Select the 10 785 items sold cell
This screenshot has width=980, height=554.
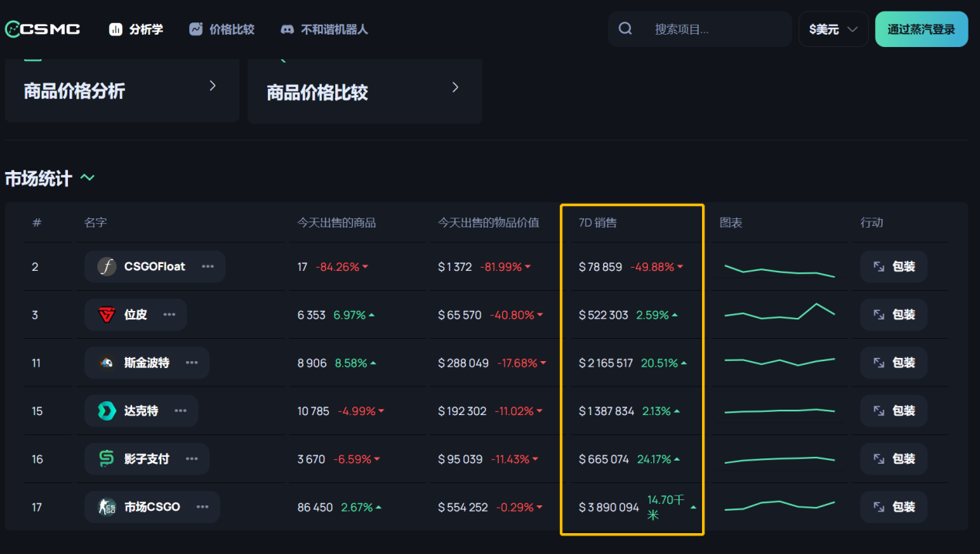tap(314, 410)
